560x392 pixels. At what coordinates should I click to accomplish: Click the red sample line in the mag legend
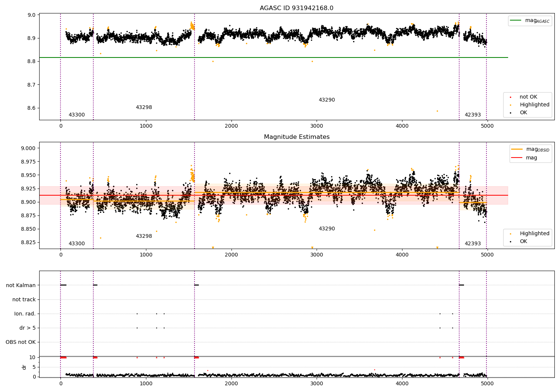517,158
